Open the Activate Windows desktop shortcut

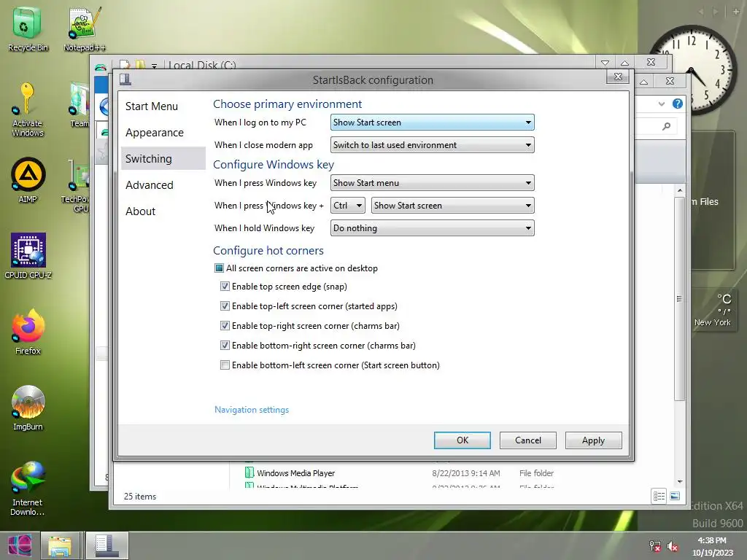(28, 110)
